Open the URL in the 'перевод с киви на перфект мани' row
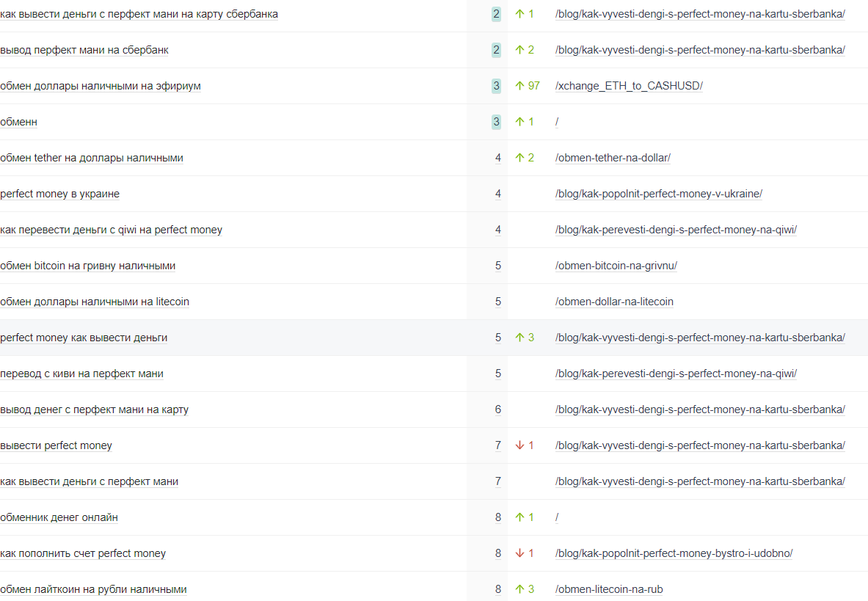The width and height of the screenshot is (868, 601). (676, 374)
